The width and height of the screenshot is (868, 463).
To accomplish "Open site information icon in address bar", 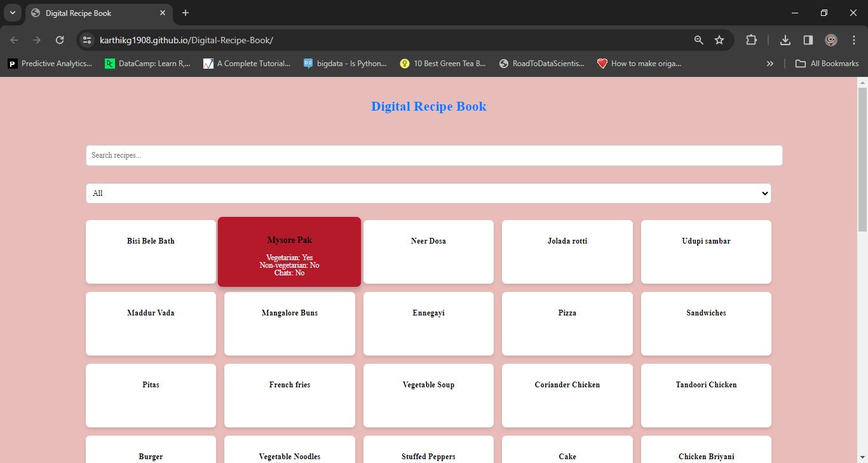I will pos(88,40).
